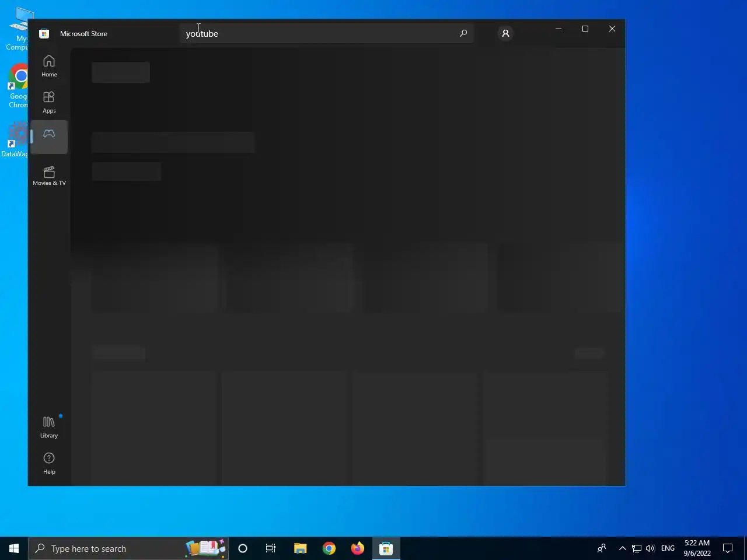Open Movies & TV section
747x560 pixels.
coord(49,174)
